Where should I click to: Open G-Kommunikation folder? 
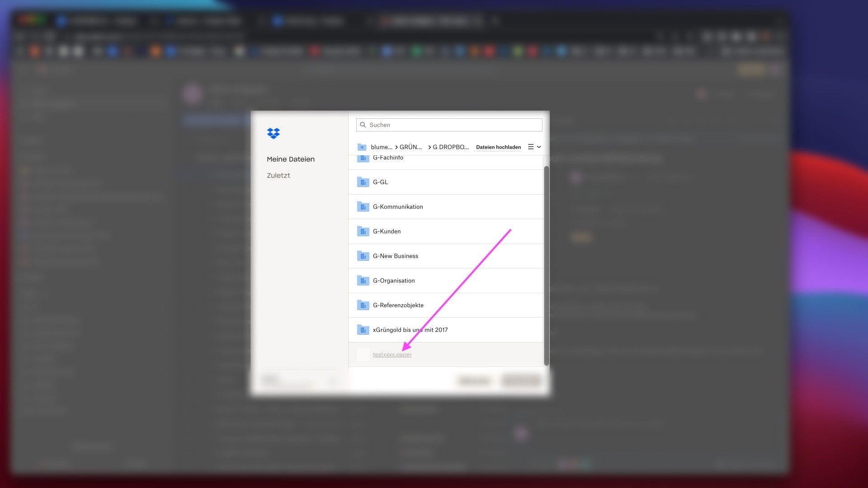click(446, 207)
